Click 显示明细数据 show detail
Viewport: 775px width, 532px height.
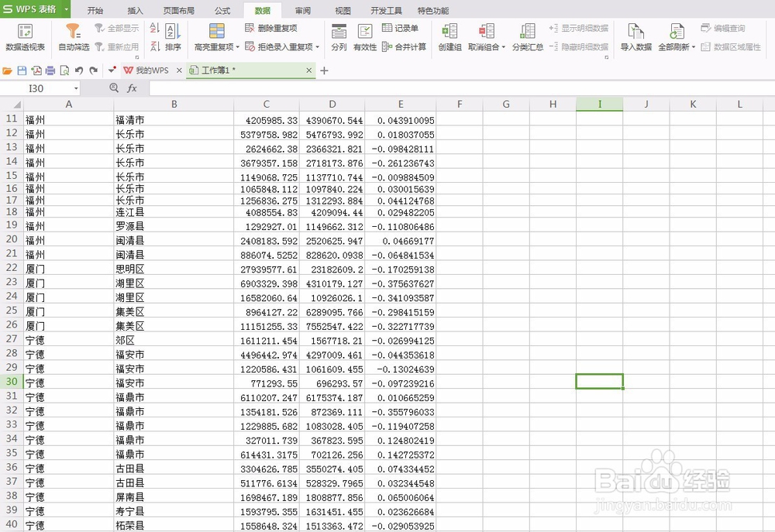tap(578, 28)
